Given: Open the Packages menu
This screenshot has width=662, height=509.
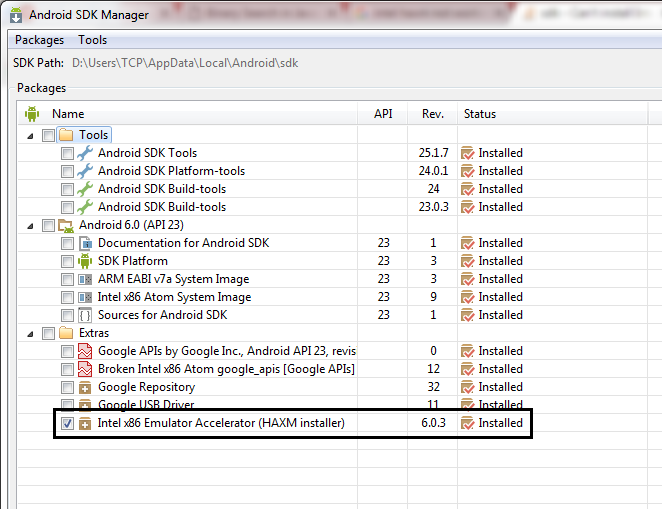Looking at the screenshot, I should coord(39,40).
